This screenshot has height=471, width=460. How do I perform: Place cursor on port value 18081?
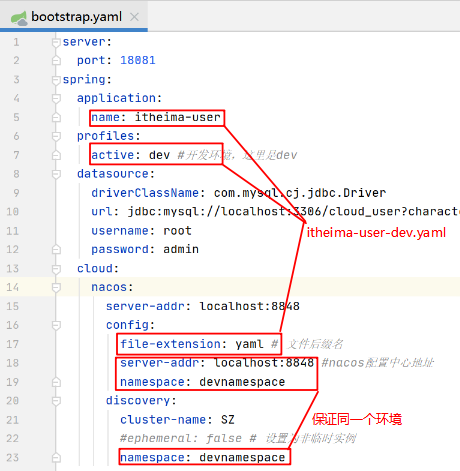138,60
